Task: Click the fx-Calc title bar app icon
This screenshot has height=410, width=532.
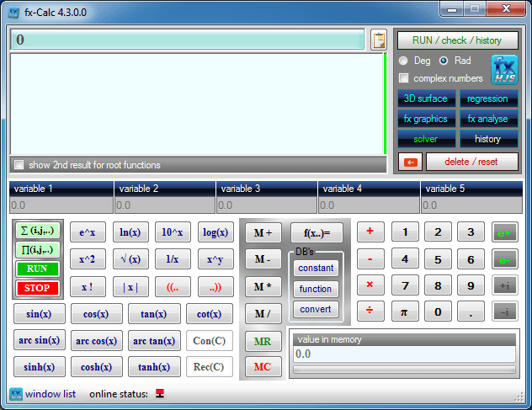Action: click(x=14, y=13)
